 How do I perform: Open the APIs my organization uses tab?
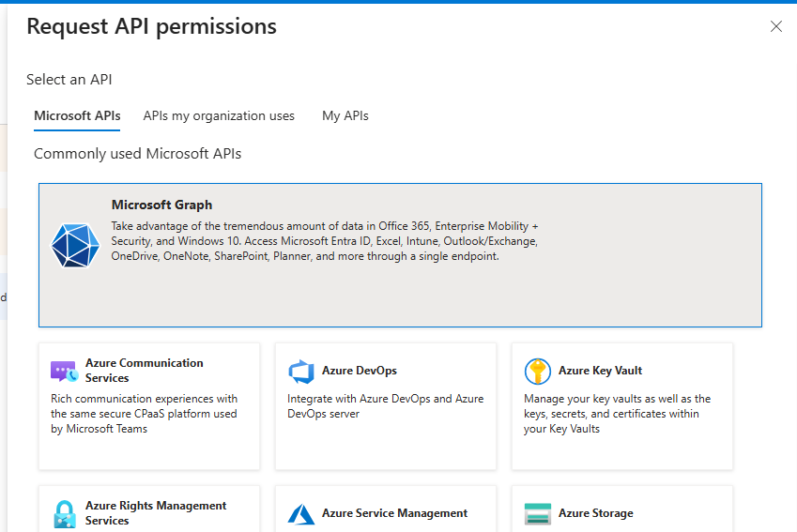[x=219, y=115]
